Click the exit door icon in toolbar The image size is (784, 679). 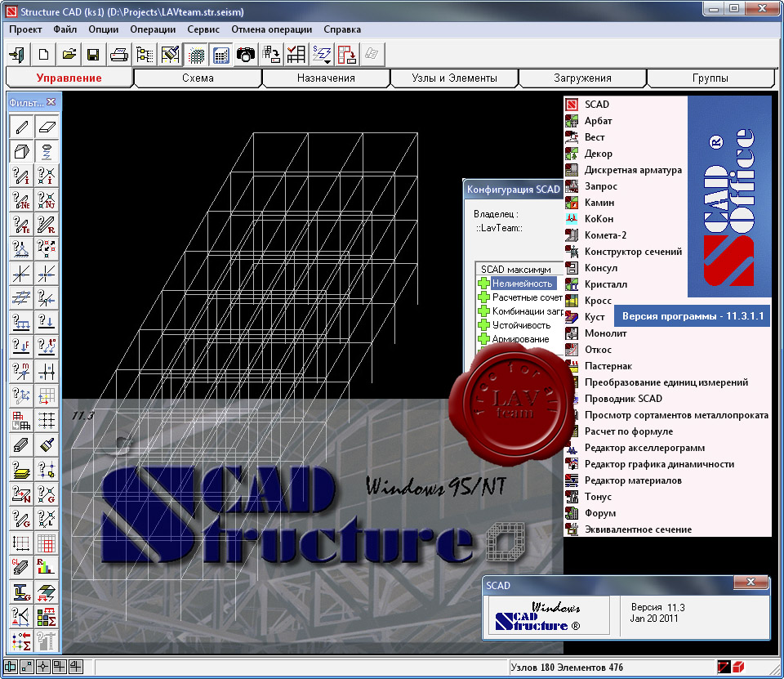point(18,54)
